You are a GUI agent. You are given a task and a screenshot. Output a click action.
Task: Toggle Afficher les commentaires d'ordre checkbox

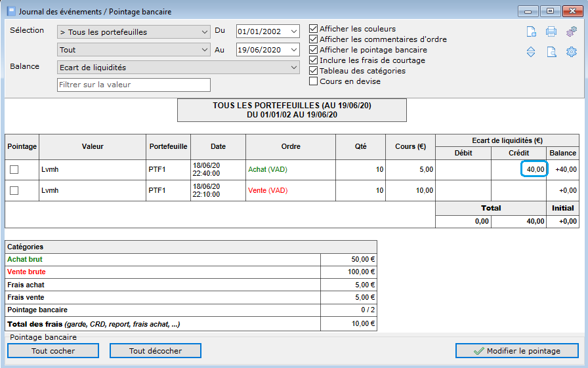314,39
